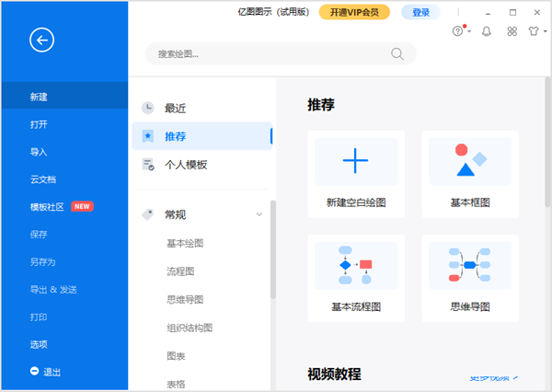Minimize the 亿图图示 window

[488, 13]
